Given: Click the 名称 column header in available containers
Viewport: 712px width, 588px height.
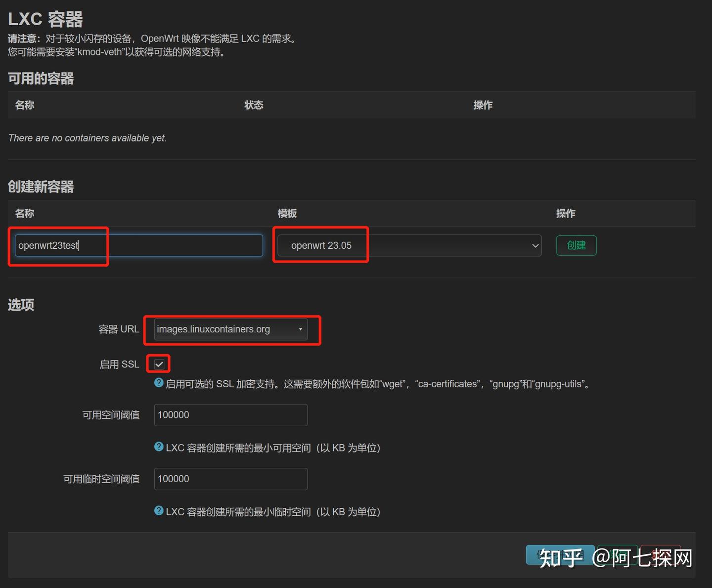Looking at the screenshot, I should [24, 105].
